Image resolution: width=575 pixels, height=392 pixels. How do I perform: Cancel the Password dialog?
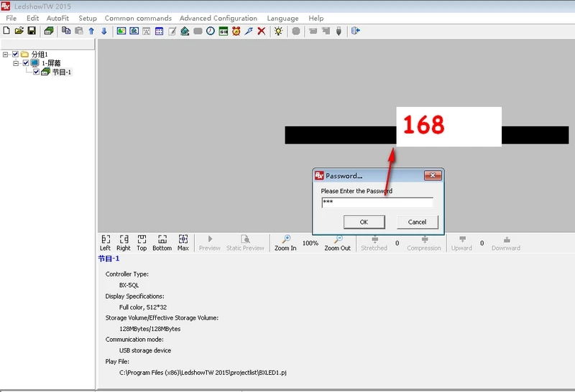pos(418,222)
